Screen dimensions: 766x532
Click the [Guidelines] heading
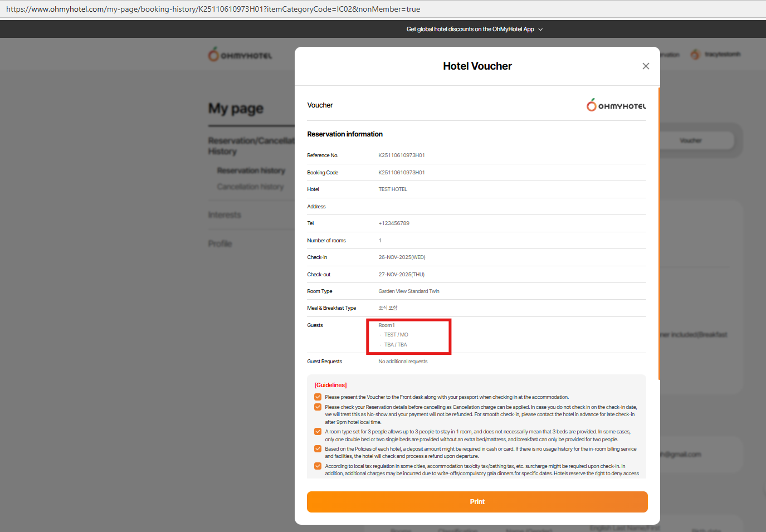(330, 385)
